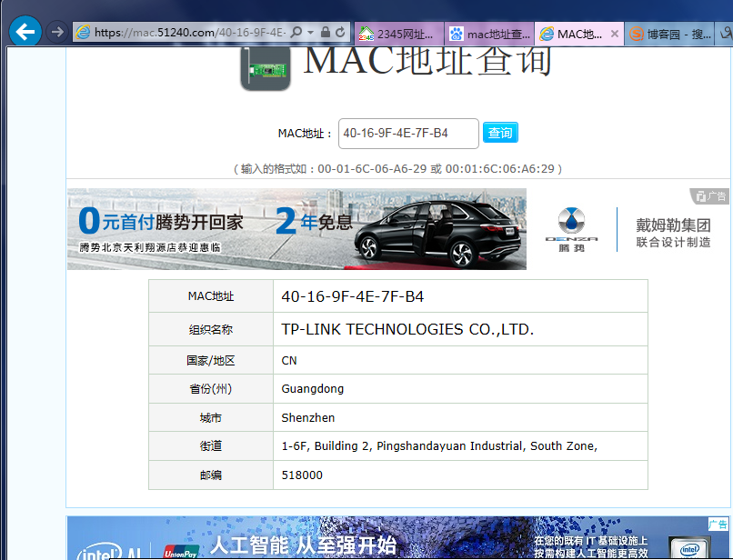This screenshot has height=560, width=733.
Task: Select TP-LINK TECHNOLOGIES CO.,LTD. cell
Action: pyautogui.click(x=460, y=329)
